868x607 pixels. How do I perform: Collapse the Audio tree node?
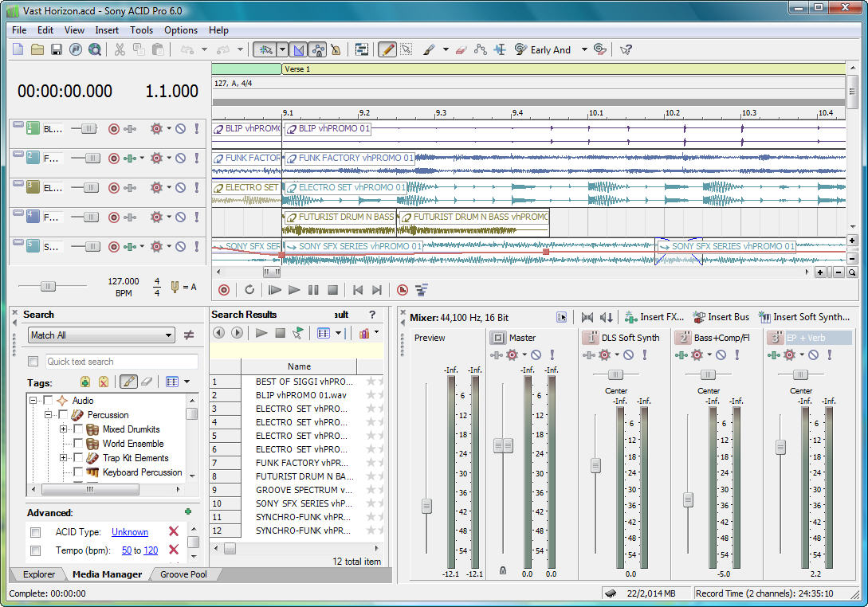click(x=33, y=400)
